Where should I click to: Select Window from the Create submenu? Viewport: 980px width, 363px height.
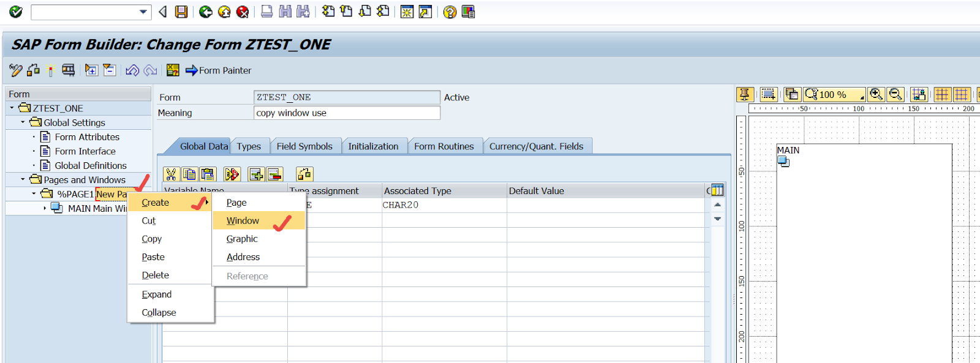243,220
